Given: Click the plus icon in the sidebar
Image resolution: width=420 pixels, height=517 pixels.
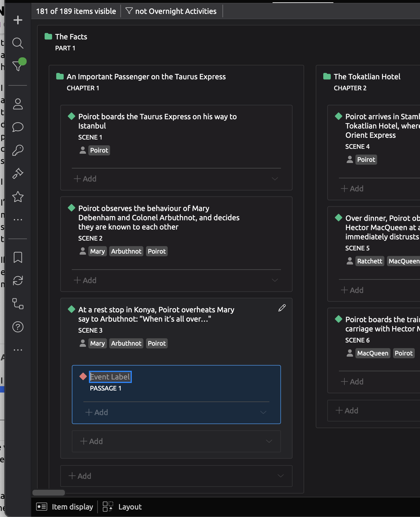Looking at the screenshot, I should (18, 20).
